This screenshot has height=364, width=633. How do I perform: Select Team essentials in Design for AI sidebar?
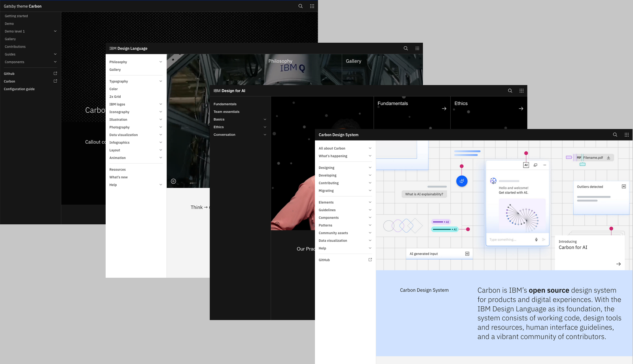(226, 112)
